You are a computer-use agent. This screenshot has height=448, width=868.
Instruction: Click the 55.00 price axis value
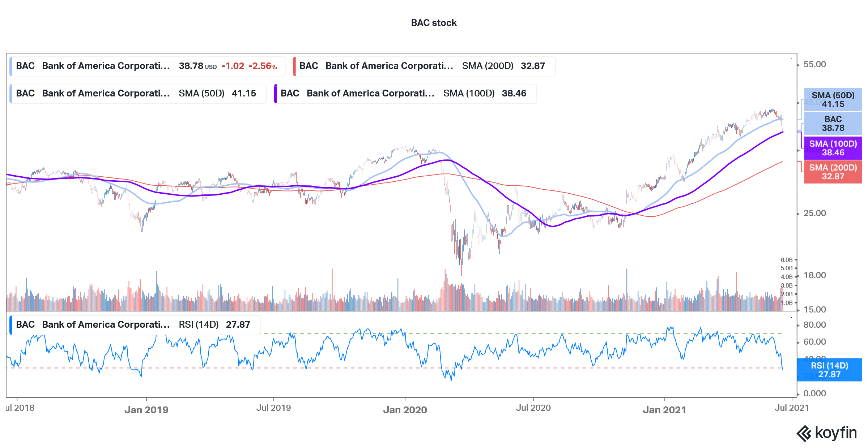tap(814, 64)
